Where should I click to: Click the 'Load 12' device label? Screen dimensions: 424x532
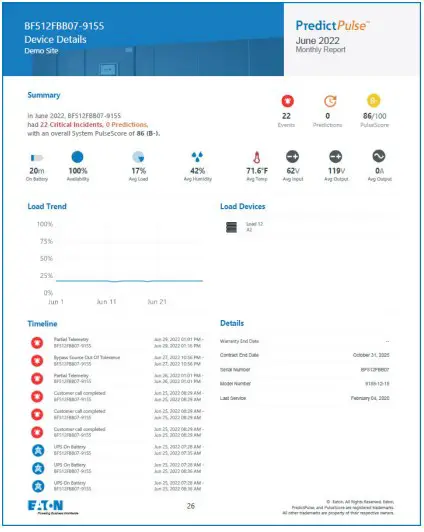pos(254,224)
